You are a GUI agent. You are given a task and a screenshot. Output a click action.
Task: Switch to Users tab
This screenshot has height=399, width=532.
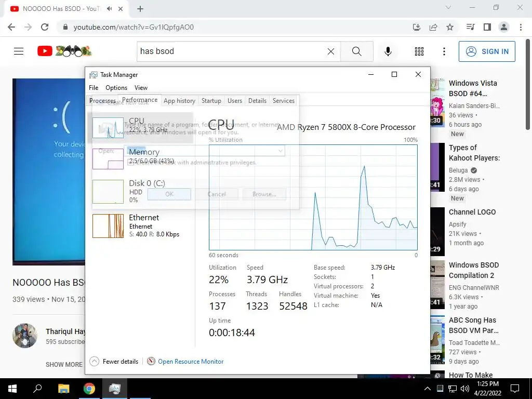pos(235,101)
